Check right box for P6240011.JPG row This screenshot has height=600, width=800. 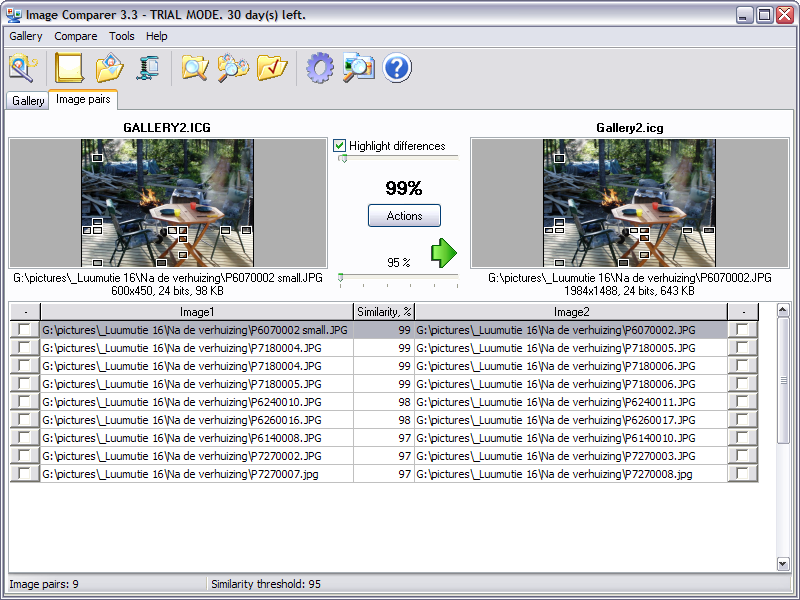coord(742,402)
